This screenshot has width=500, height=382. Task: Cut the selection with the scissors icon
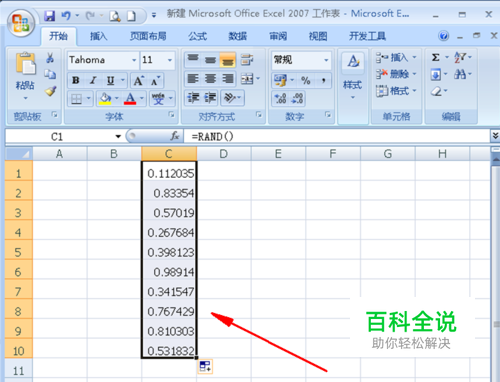coord(50,58)
